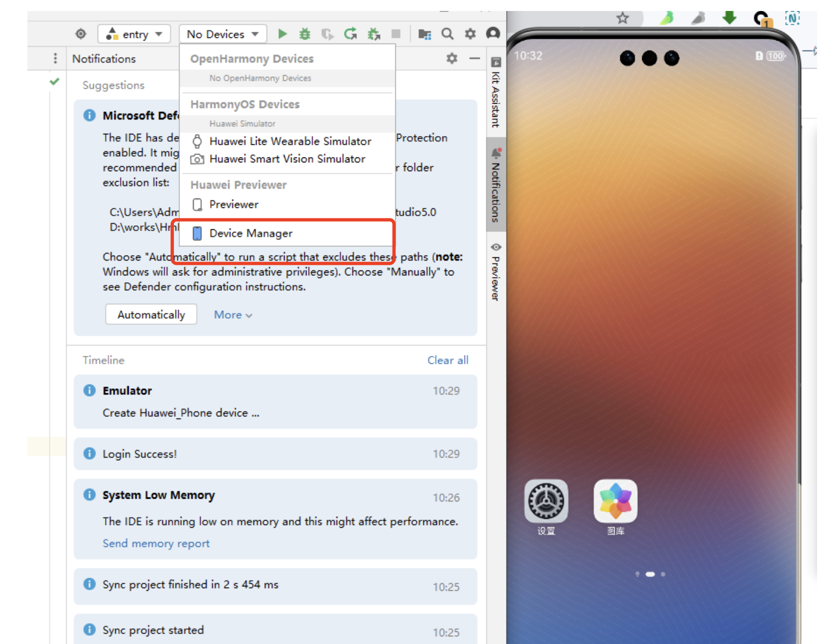Click the bookmark star icon in browser

click(622, 18)
